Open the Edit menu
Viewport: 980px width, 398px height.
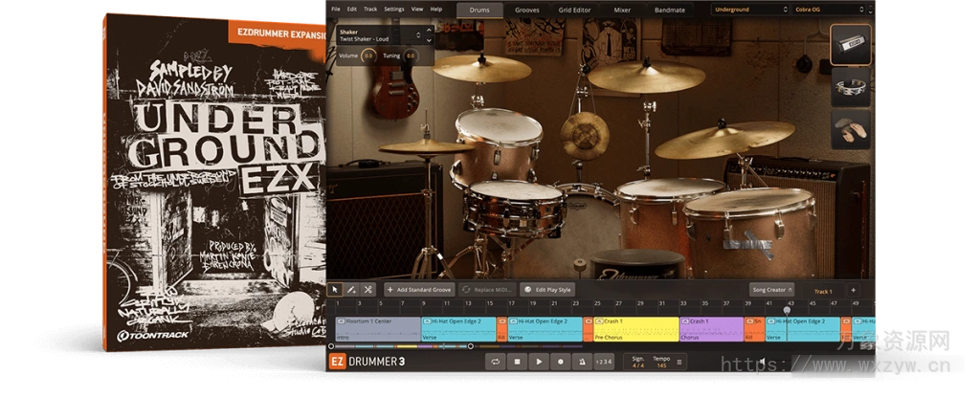pyautogui.click(x=352, y=10)
